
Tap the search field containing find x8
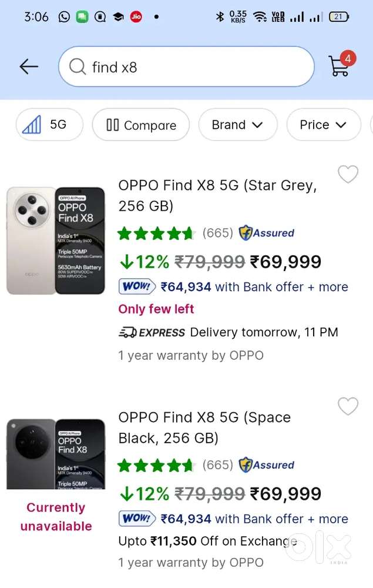(x=194, y=67)
